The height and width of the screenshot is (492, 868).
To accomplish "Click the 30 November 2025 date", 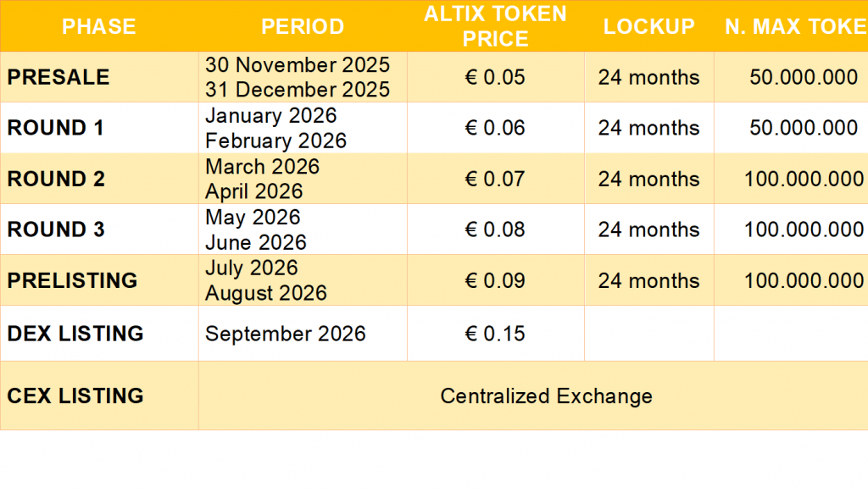I will pos(298,64).
